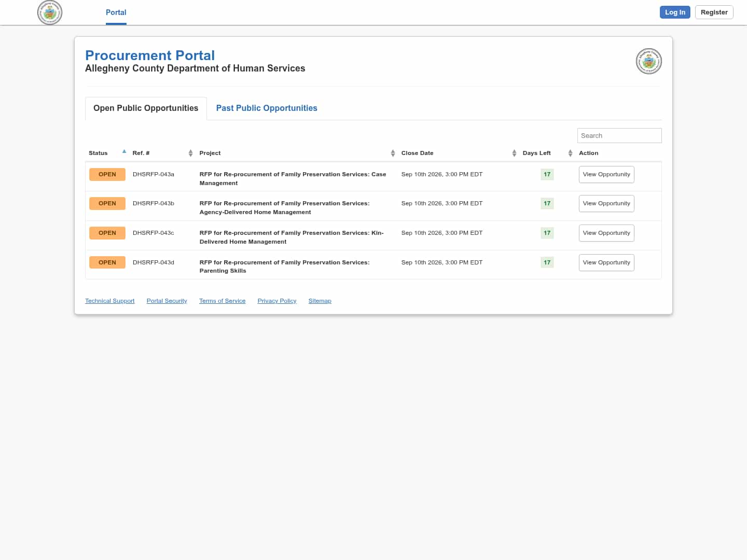View Opportunity for DHSRFP-043d
The image size is (747, 560).
coord(606,262)
